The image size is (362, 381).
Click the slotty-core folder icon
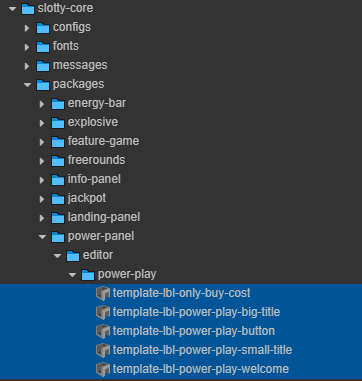pyautogui.click(x=28, y=9)
